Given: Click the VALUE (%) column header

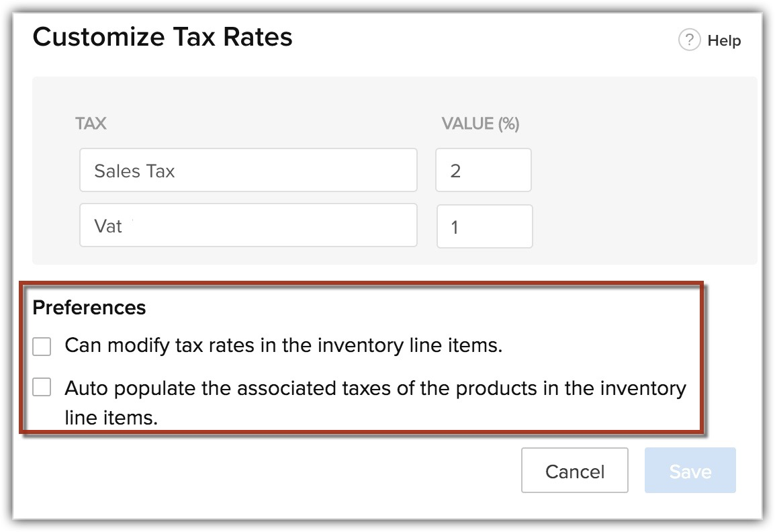Looking at the screenshot, I should (480, 124).
